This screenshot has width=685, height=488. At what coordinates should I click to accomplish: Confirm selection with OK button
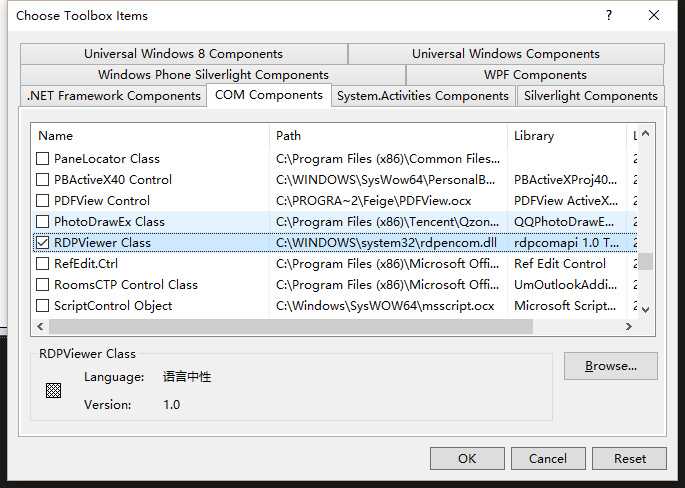[x=467, y=458]
